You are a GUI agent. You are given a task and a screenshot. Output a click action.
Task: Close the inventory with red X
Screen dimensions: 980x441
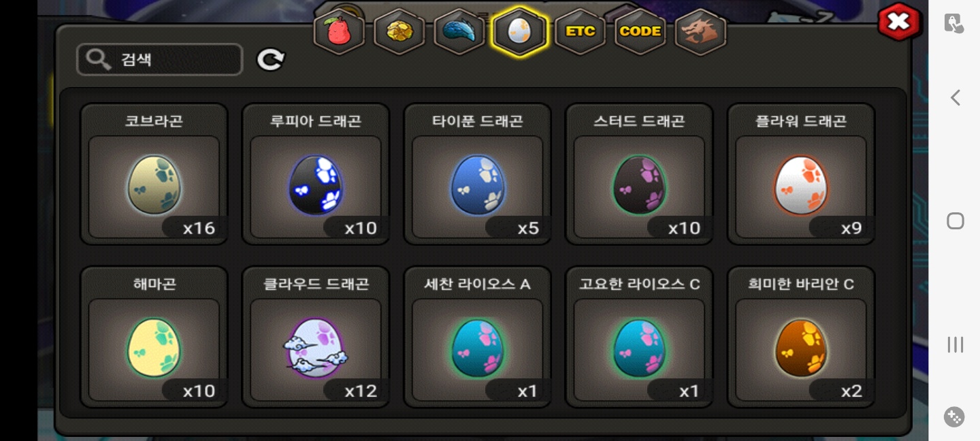coord(899,22)
